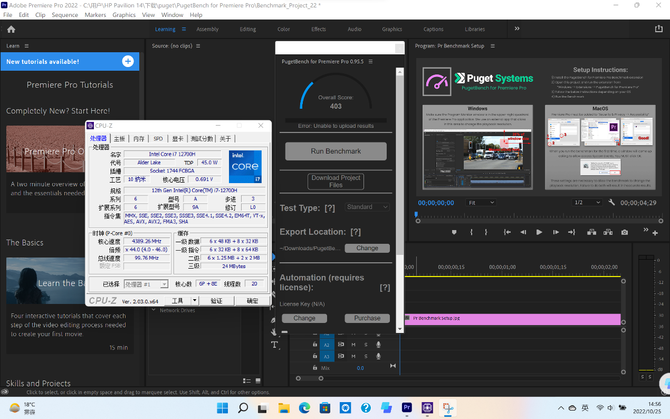Image resolution: width=670 pixels, height=419 pixels.
Task: Open the Fit zoom level dropdown
Action: [480, 202]
